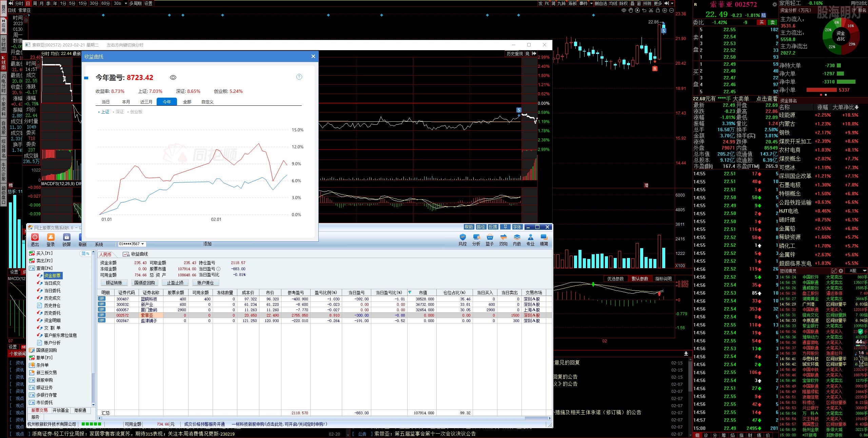The width and height of the screenshot is (868, 438).
Task: Click the pin icon in trading window titlebar
Action: click(x=505, y=227)
